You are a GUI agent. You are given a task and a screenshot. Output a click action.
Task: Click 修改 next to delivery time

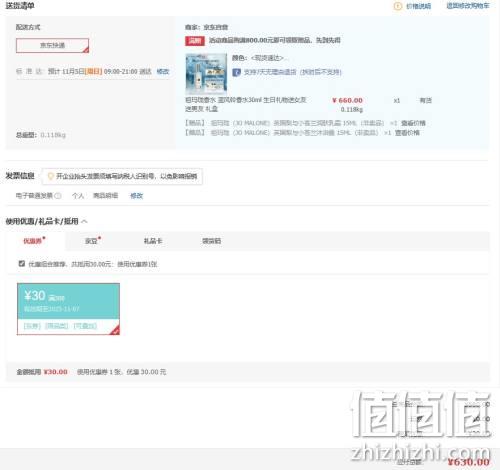tap(163, 71)
